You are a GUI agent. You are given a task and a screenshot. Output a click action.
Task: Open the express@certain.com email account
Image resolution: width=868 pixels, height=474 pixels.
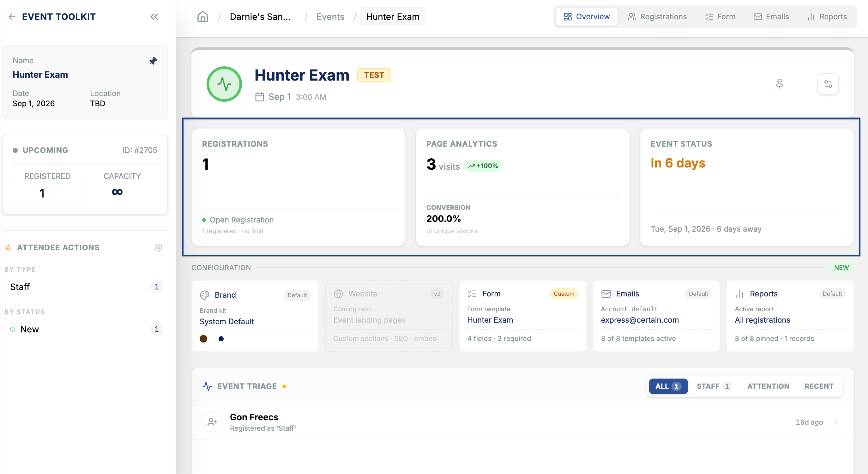click(640, 320)
